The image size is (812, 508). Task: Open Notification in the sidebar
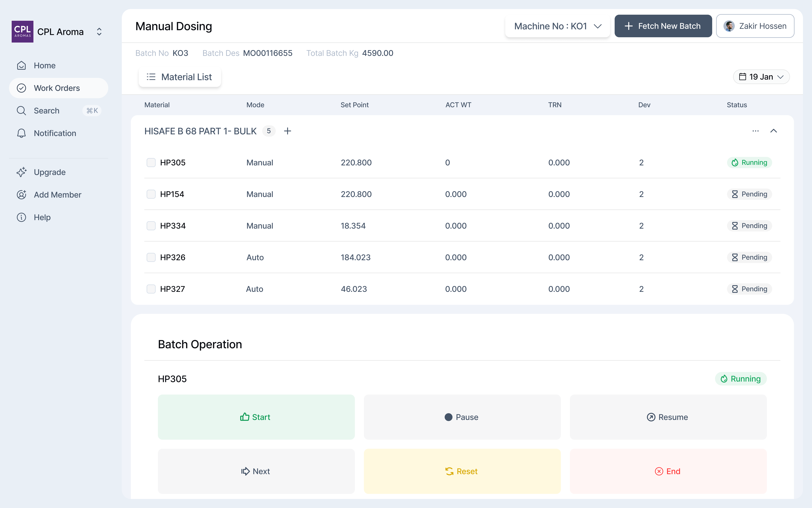tap(59, 133)
